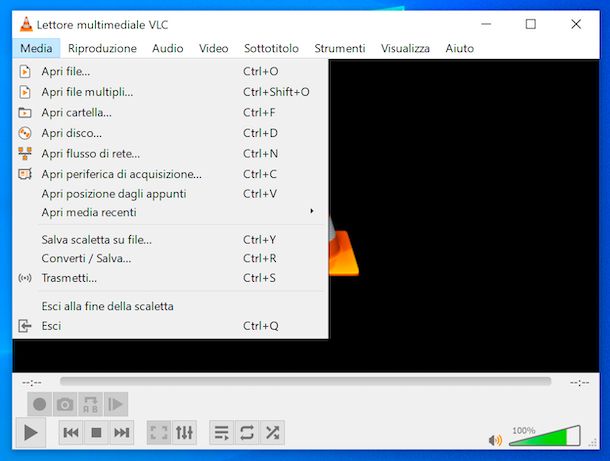
Task: Select Apri periferica di acquisizione... entry
Action: click(x=170, y=174)
